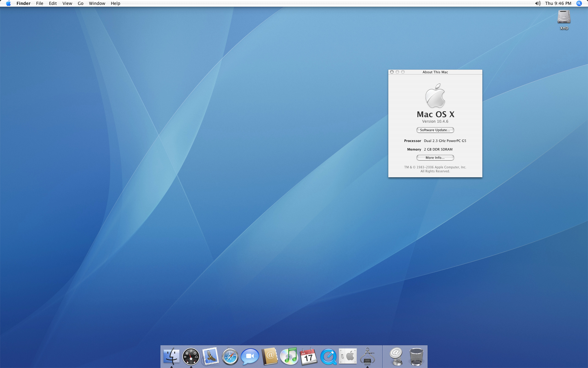588x368 pixels.
Task: Click version 10.4.6 text
Action: pyautogui.click(x=435, y=121)
